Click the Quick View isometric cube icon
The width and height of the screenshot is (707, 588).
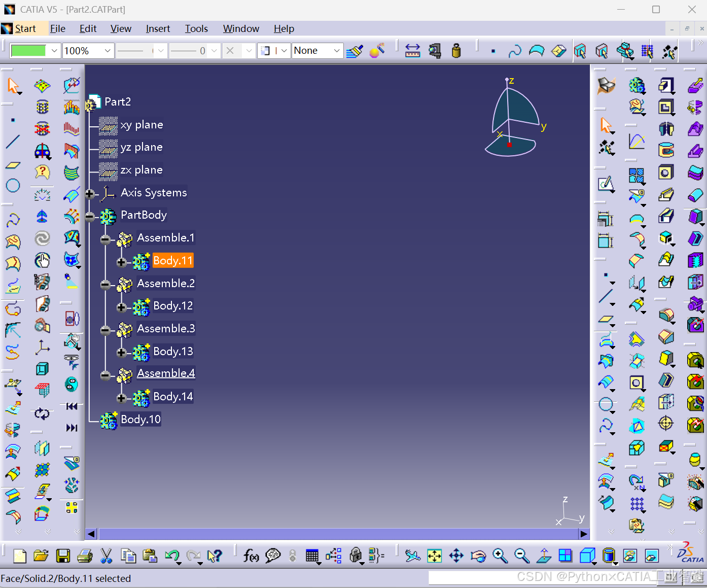(x=587, y=556)
